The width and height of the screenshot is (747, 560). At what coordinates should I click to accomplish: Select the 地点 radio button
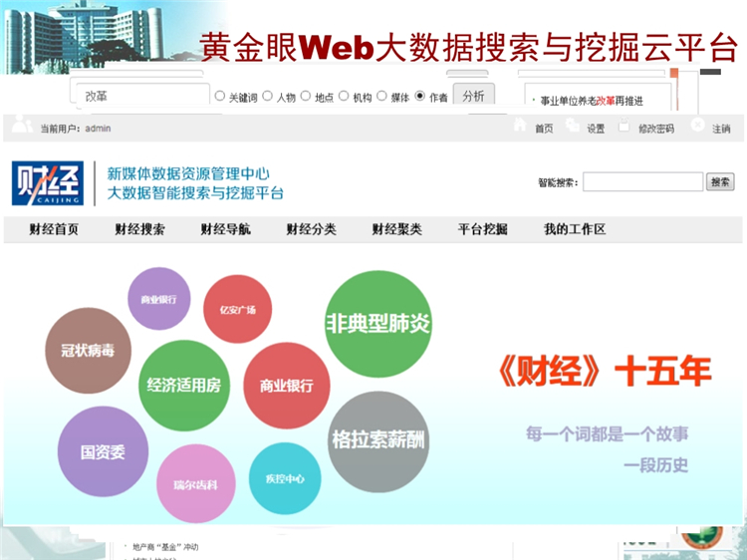(x=306, y=96)
